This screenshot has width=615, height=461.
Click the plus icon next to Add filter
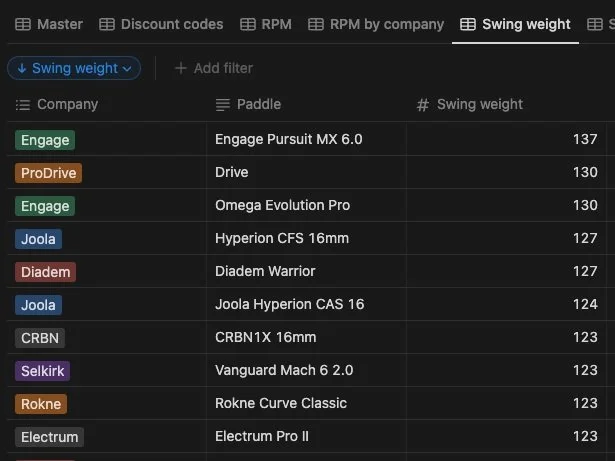180,68
